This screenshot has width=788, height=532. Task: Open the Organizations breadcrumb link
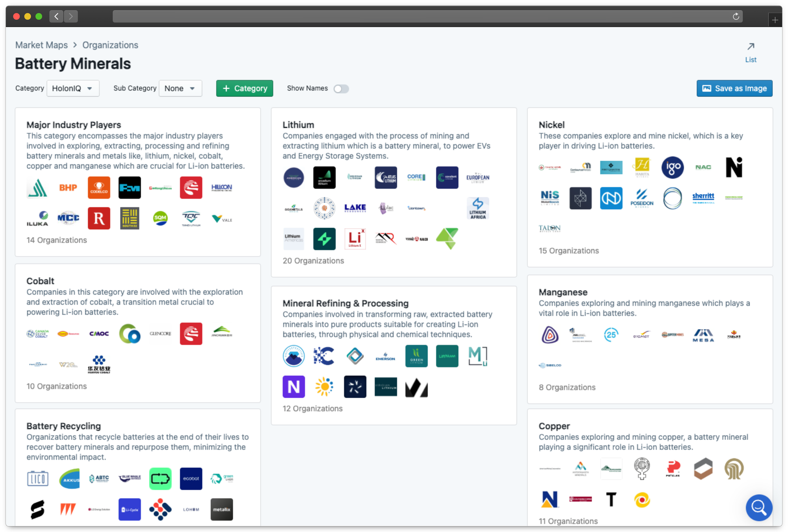click(110, 45)
